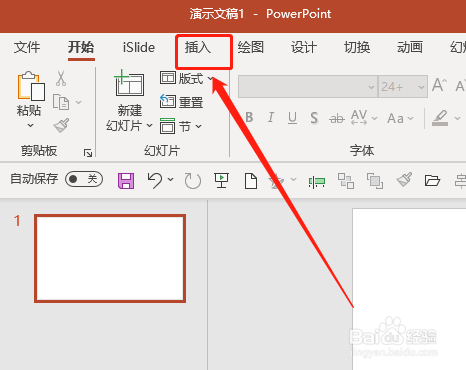
Task: Open the 节 section dropdown
Action: pos(181,126)
